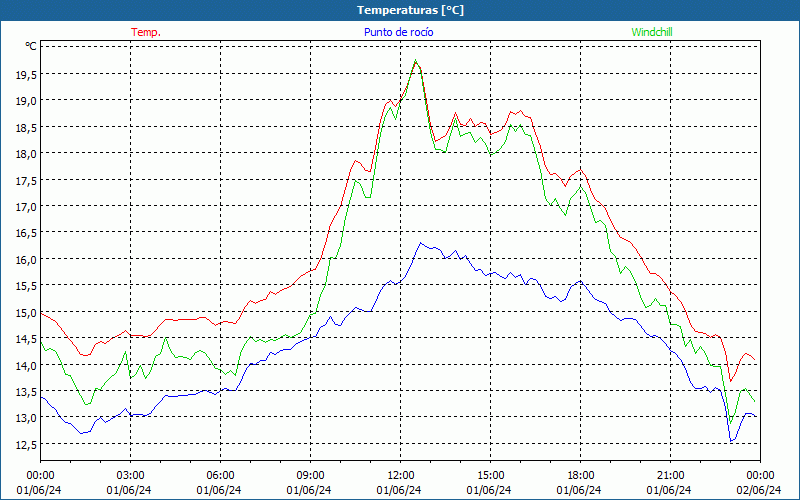Click the y-axis value '16,5'
This screenshot has width=800, height=500.
(26, 233)
